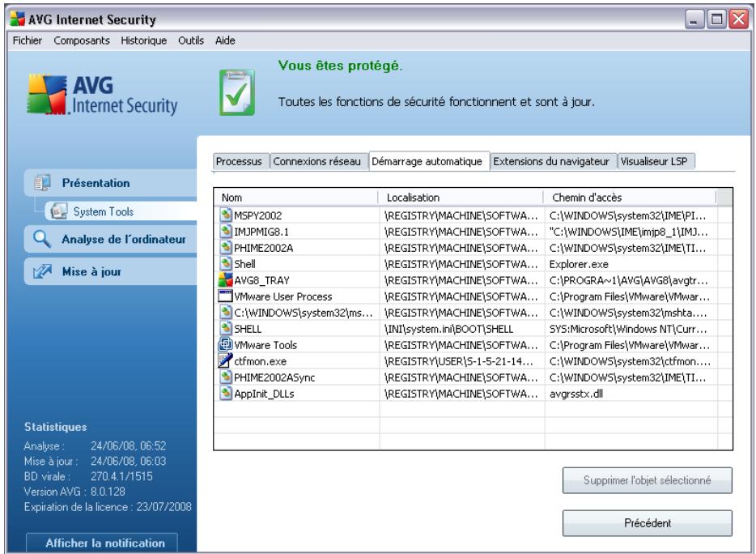This screenshot has height=554, width=756.
Task: Click the IMJPMIG8.1 row icon
Action: [x=226, y=231]
